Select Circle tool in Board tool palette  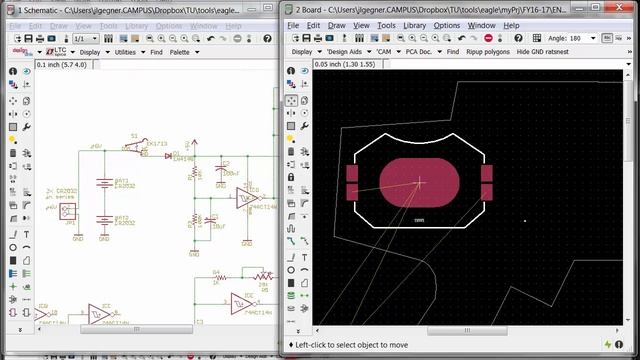291,270
